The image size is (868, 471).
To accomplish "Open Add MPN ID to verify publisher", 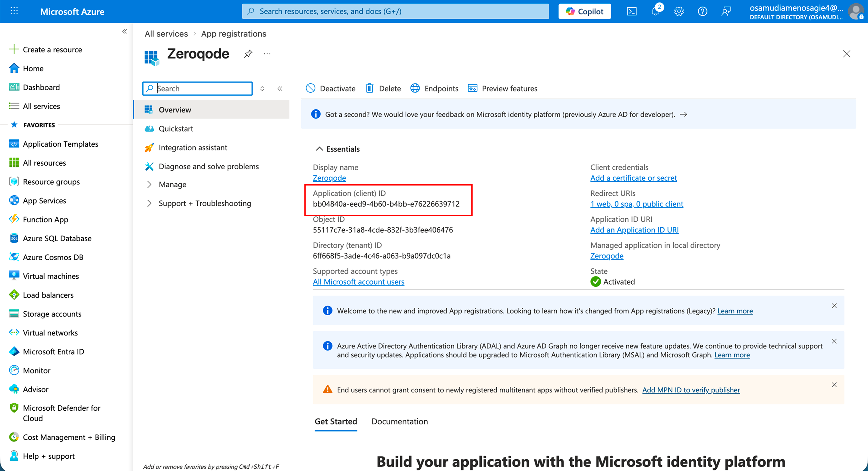I will click(x=691, y=390).
